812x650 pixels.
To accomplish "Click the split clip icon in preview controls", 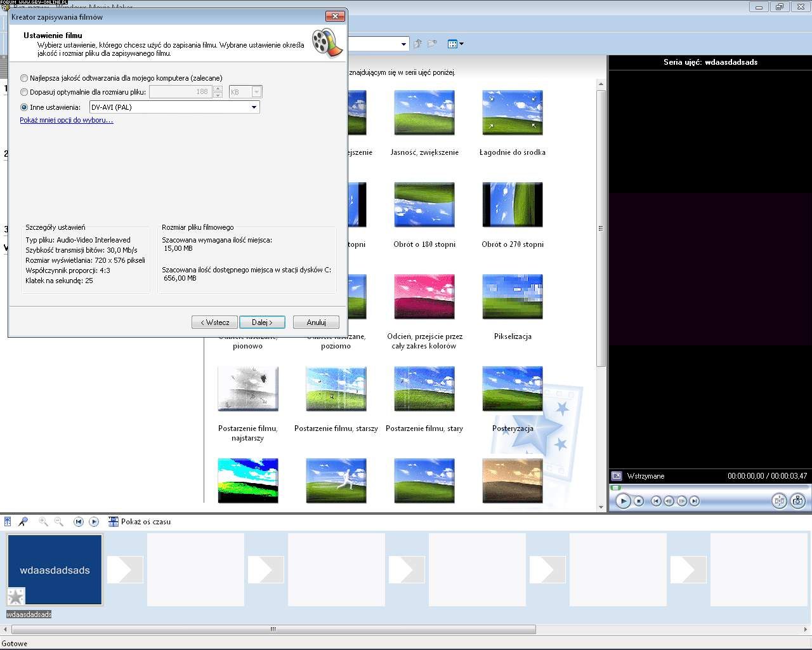I will click(x=779, y=501).
